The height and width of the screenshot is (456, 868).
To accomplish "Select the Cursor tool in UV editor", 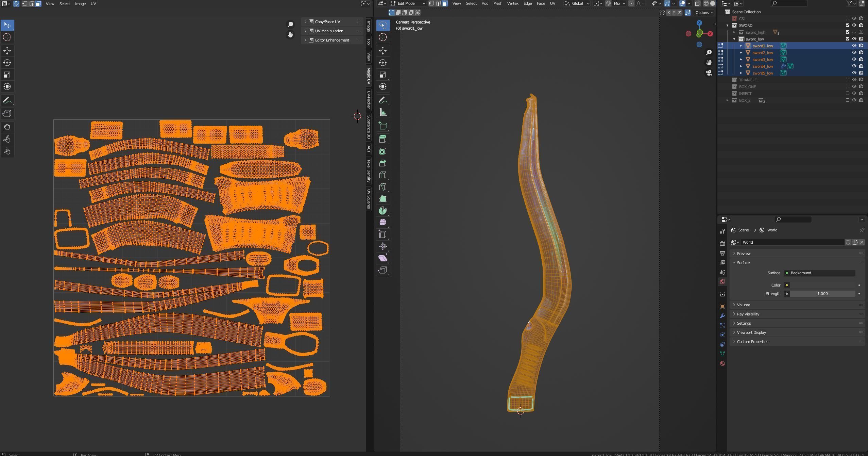I will (x=7, y=37).
